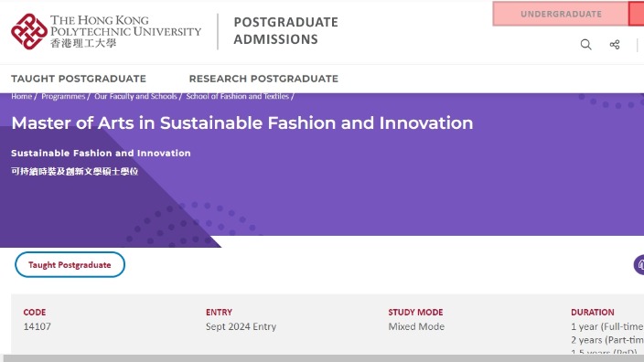Image resolution: width=644 pixels, height=362 pixels.
Task: Click the share icon in header
Action: (x=615, y=44)
